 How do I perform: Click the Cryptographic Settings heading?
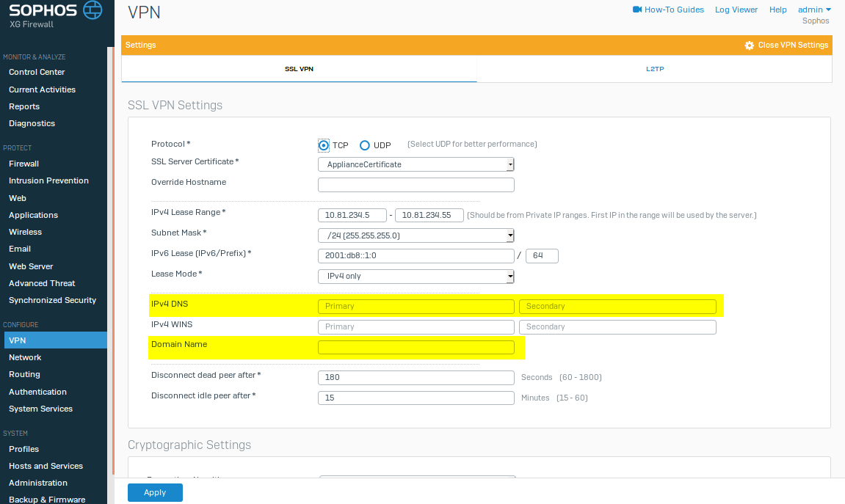pyautogui.click(x=189, y=445)
